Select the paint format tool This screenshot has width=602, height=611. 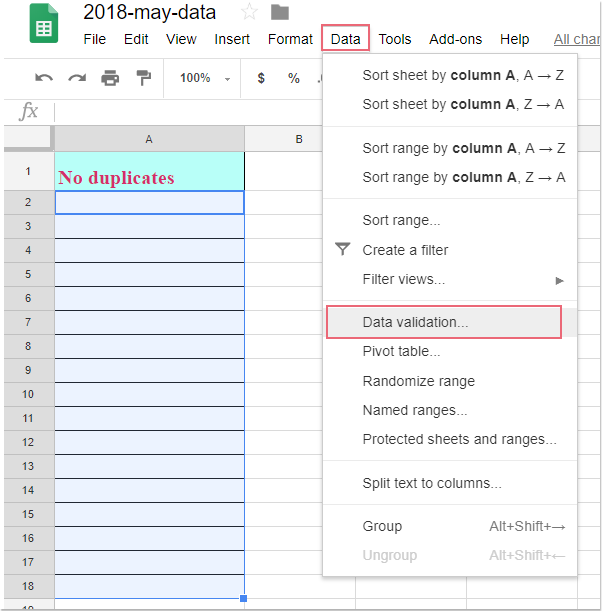click(x=143, y=78)
